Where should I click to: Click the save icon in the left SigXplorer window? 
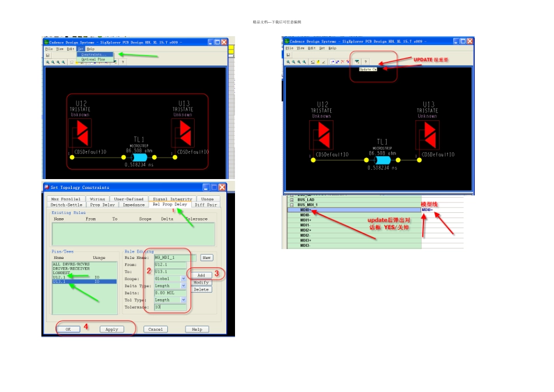pyautogui.click(x=48, y=55)
